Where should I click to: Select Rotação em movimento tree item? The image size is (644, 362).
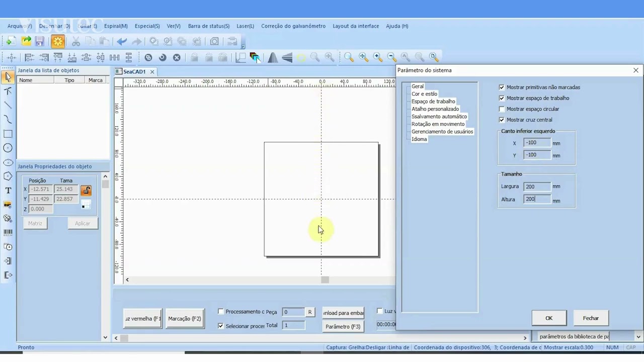[438, 124]
